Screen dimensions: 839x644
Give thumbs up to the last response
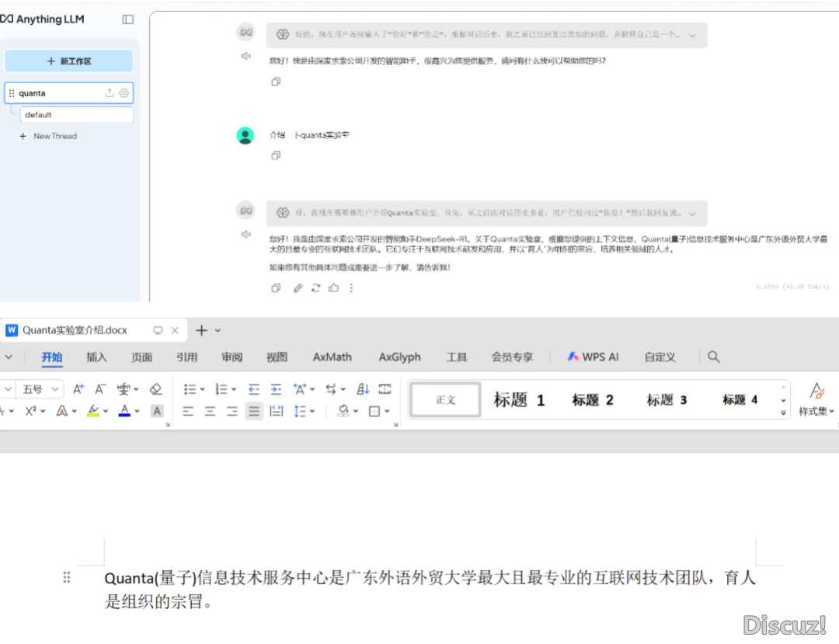tap(333, 287)
